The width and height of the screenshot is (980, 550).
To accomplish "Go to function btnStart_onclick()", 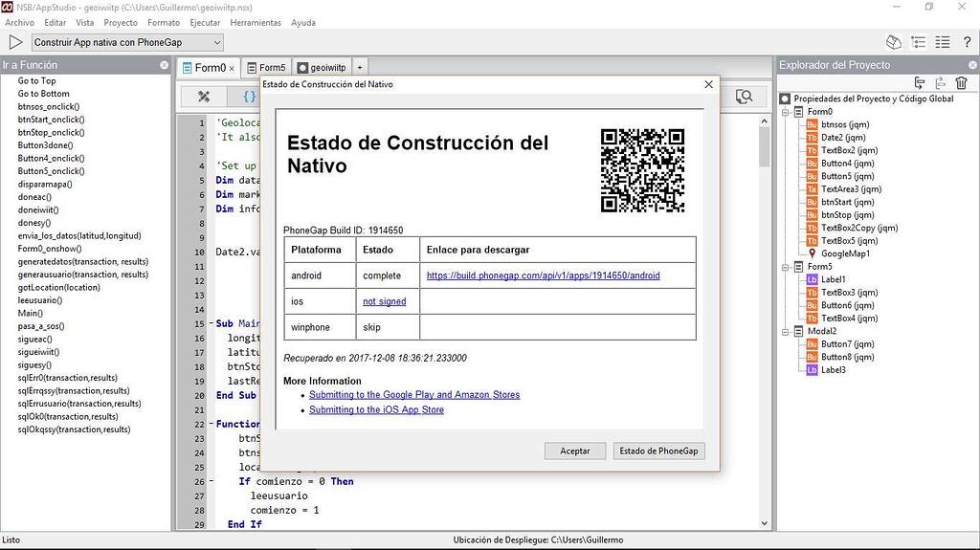I will [52, 120].
